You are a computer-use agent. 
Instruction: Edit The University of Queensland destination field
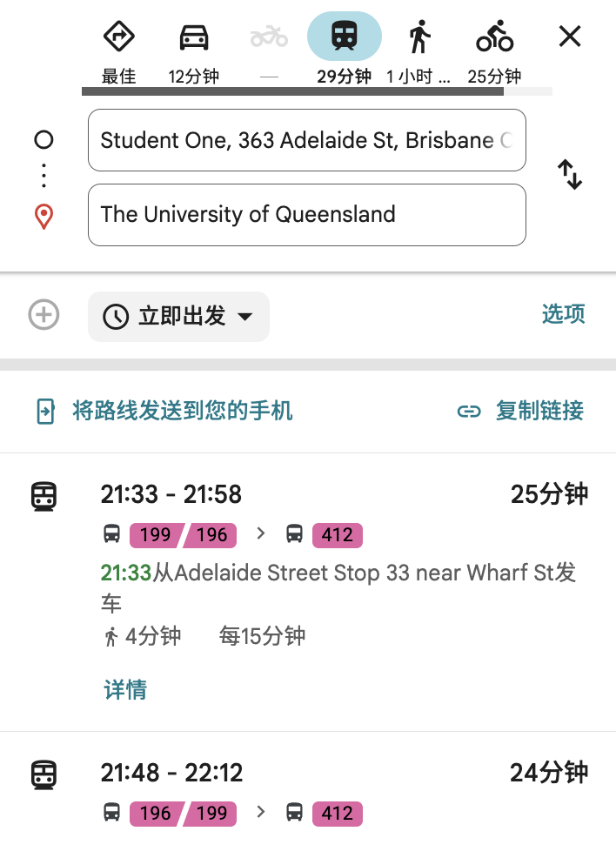point(306,215)
